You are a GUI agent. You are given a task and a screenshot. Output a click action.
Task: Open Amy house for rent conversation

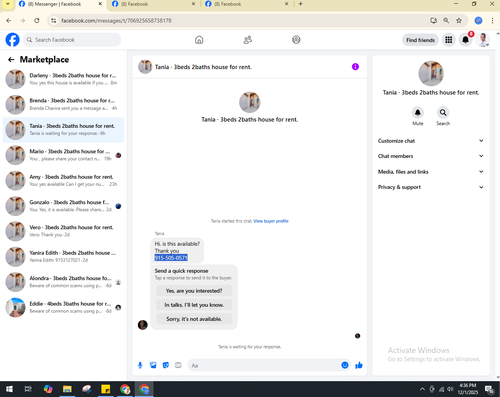(63, 180)
